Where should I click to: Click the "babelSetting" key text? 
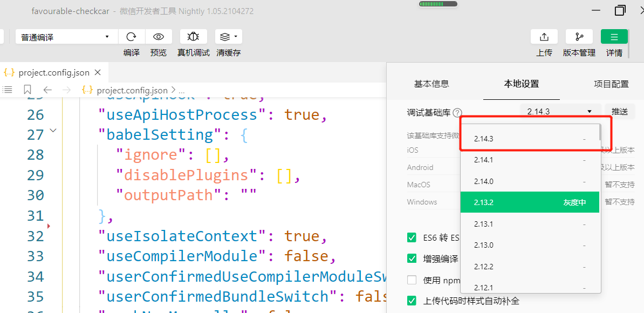[161, 135]
